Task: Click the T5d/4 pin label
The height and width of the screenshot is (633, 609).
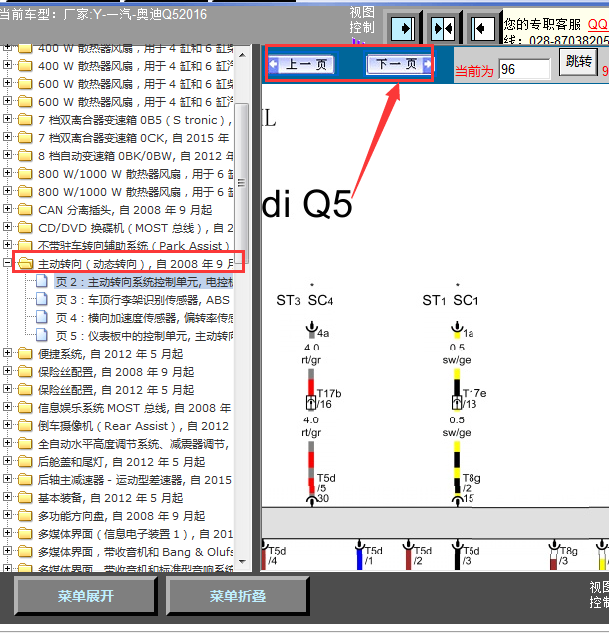Action: (277, 555)
